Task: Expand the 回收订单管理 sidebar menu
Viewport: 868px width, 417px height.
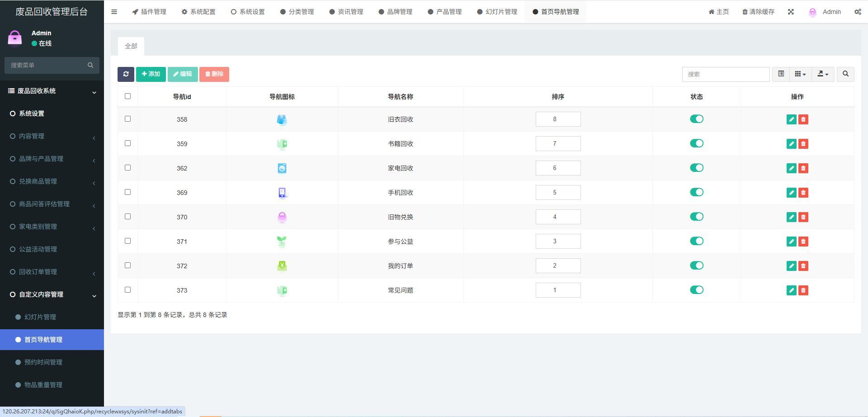Action: pyautogui.click(x=52, y=272)
